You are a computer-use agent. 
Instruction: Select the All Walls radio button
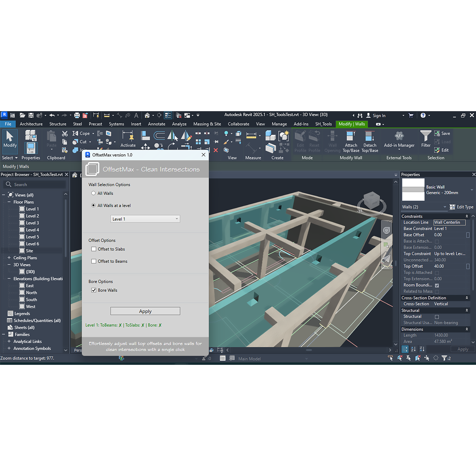(93, 193)
